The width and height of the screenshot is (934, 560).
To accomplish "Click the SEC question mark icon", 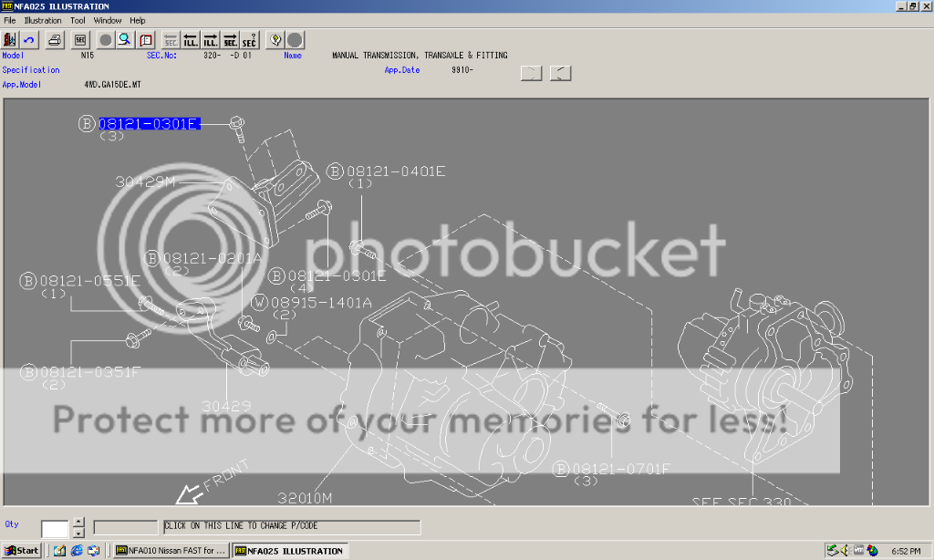I will pos(250,40).
